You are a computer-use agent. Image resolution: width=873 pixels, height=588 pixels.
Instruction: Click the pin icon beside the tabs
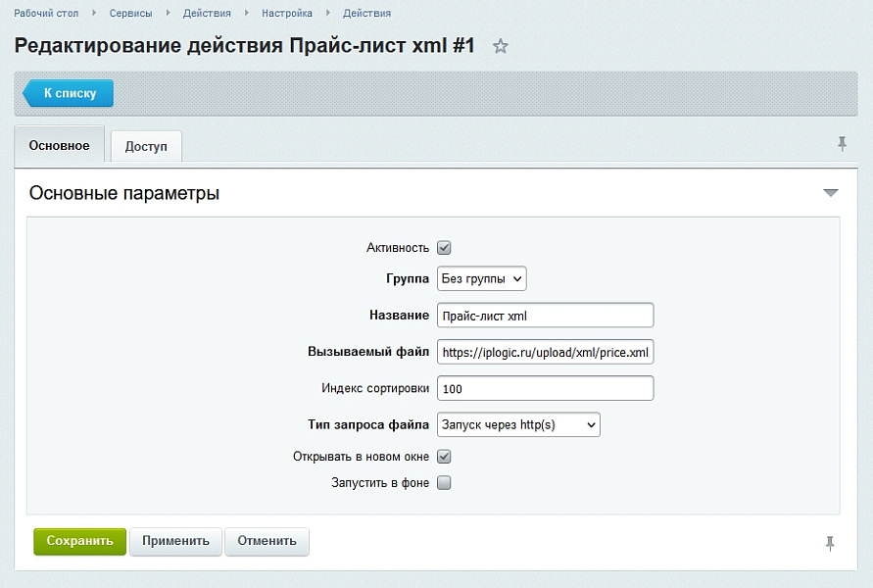tap(841, 144)
